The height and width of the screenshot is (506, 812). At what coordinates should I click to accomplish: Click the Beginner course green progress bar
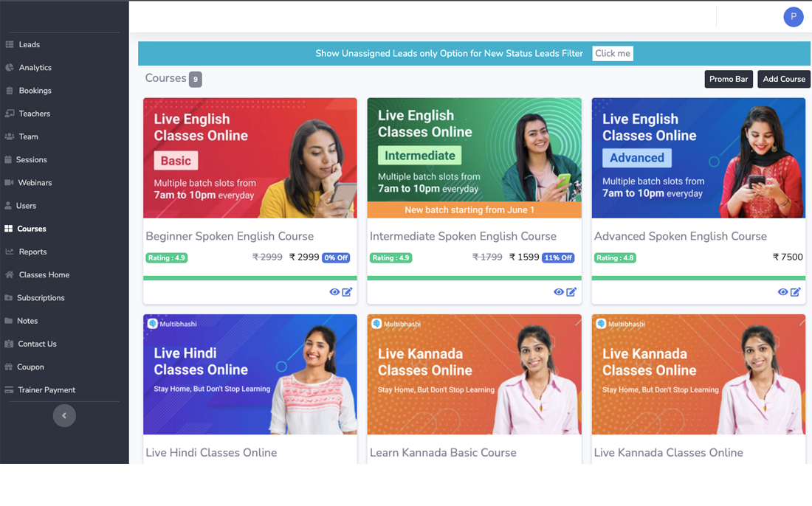tap(250, 278)
